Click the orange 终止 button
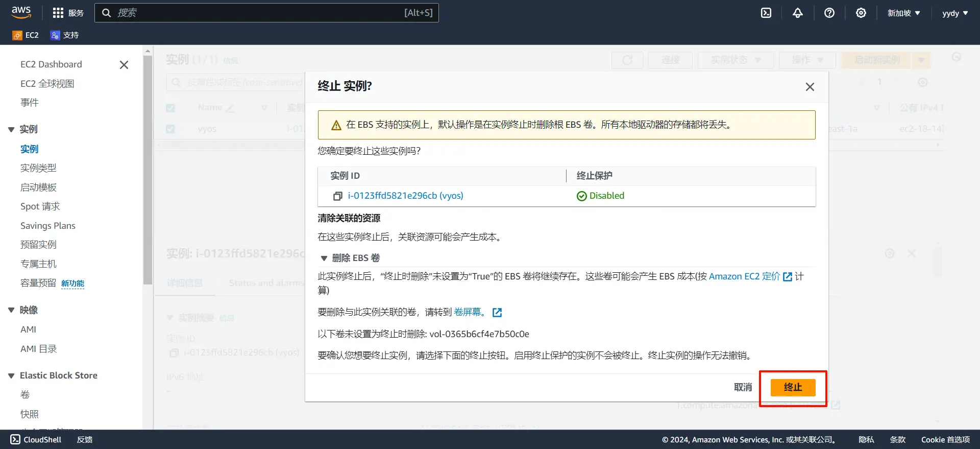The image size is (980, 449). click(x=793, y=388)
